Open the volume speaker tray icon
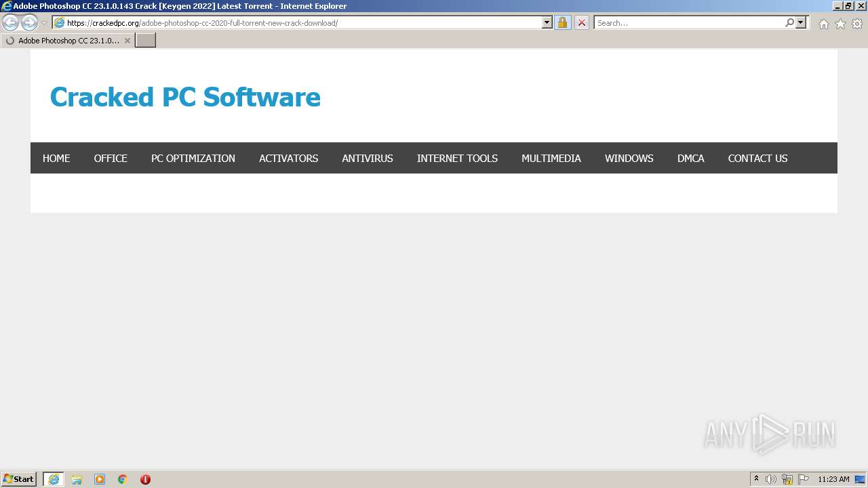Screen dimensions: 868x488 click(771, 479)
